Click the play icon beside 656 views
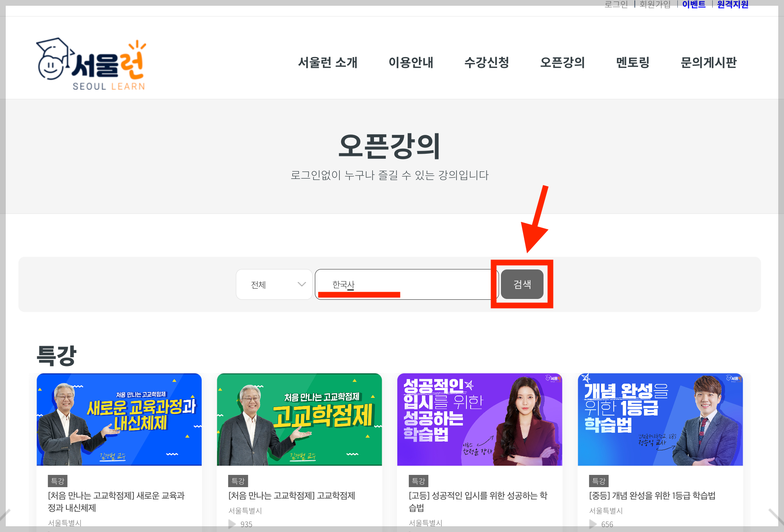This screenshot has width=784, height=532. click(x=593, y=524)
